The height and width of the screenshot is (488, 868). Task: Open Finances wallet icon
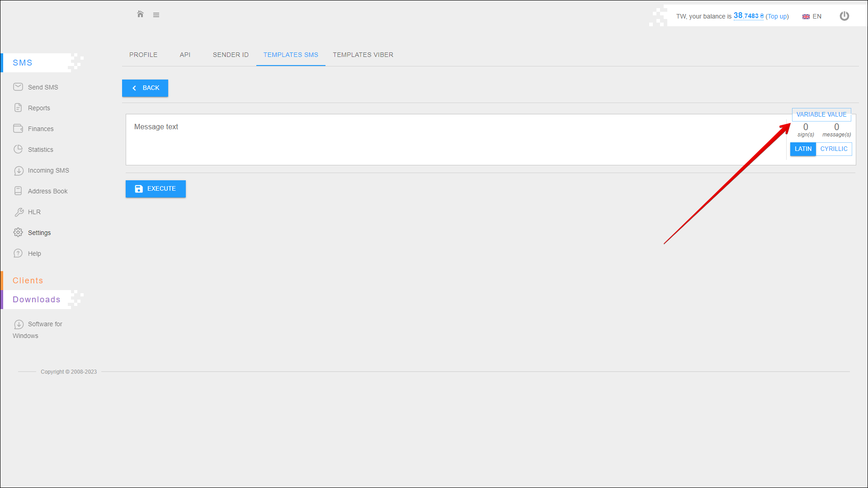(18, 128)
